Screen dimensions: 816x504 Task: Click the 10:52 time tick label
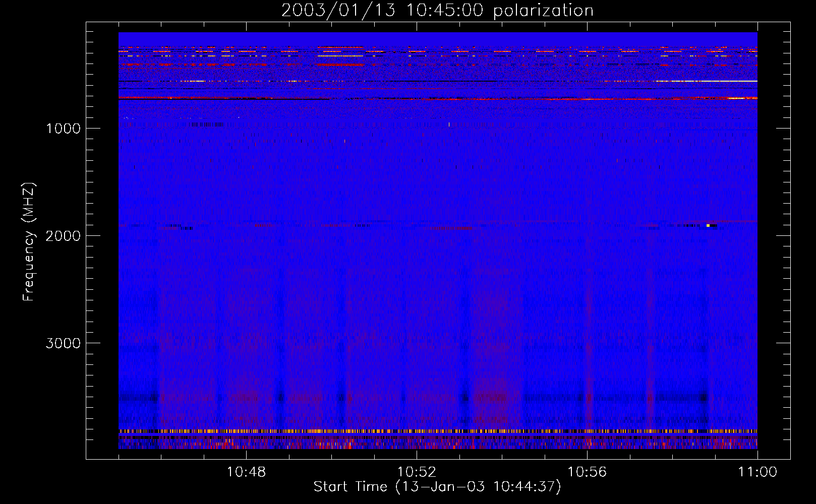417,472
